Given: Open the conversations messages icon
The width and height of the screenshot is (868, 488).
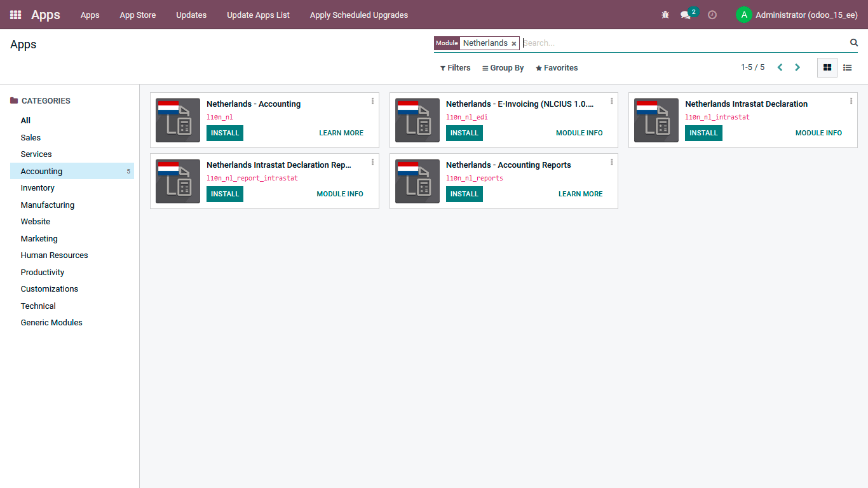Looking at the screenshot, I should coord(686,15).
